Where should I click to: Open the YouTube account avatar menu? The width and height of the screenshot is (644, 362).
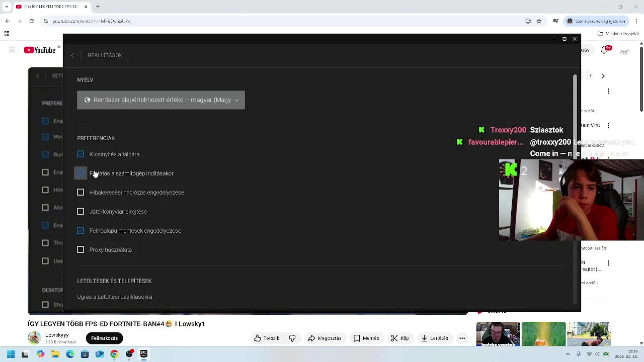pos(624,51)
